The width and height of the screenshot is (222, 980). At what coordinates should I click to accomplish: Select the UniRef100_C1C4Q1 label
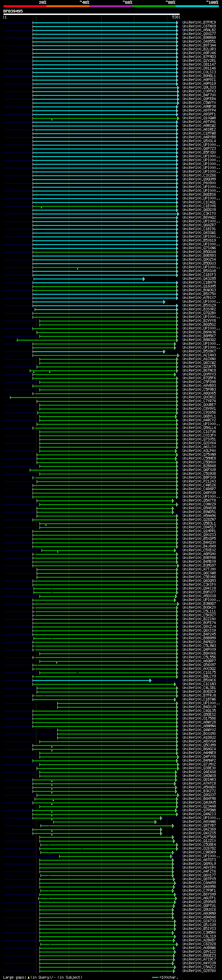tap(199, 202)
